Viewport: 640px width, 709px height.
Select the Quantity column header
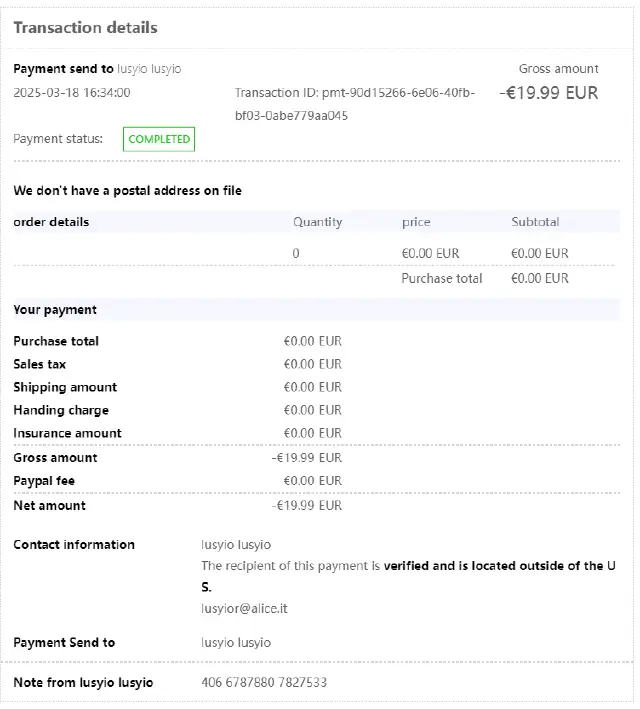point(317,222)
